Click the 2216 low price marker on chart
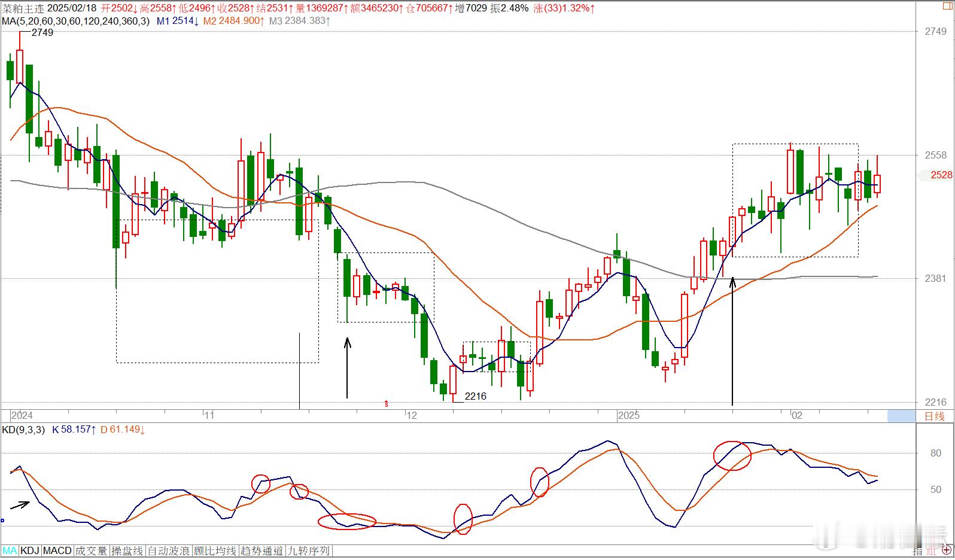Viewport: 955px width, 560px height. 476,396
